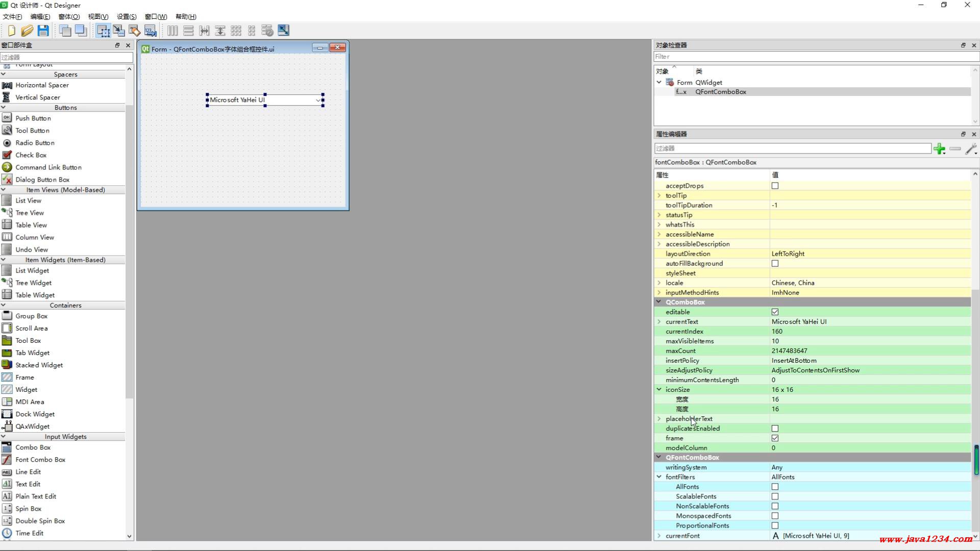
Task: Open the 帮助(H) menu
Action: 186,16
